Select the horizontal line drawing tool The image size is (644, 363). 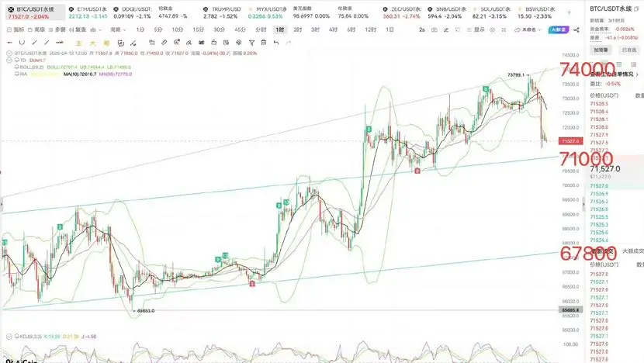10,43
